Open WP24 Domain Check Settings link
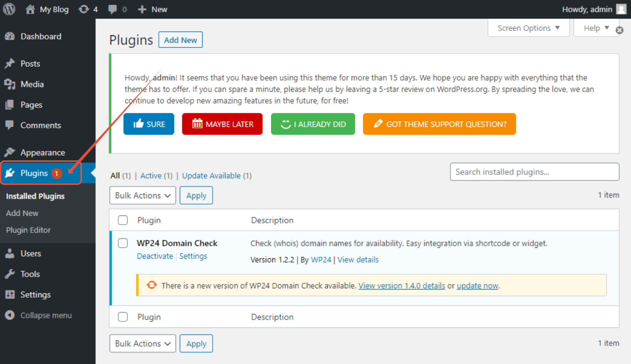Viewport: 631px width, 364px height. tap(193, 256)
